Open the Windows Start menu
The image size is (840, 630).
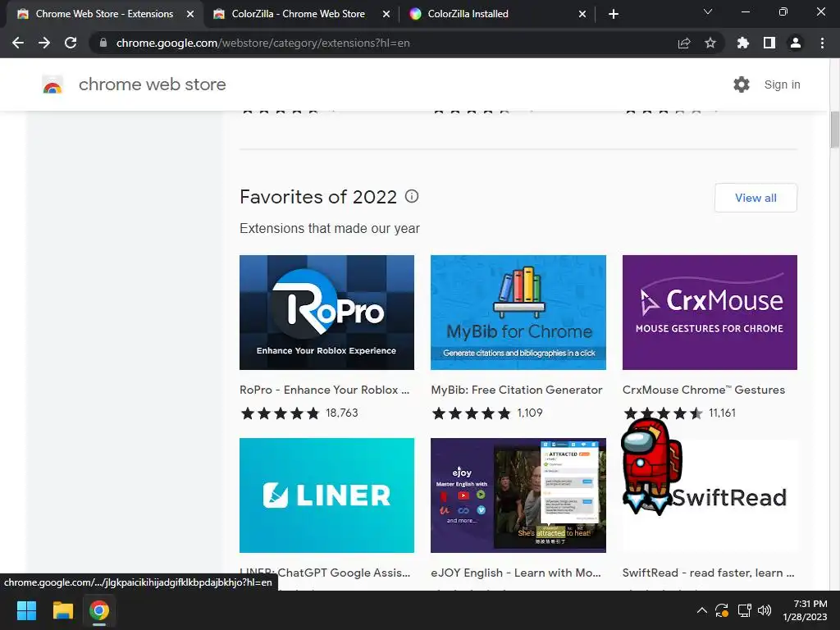pos(26,610)
